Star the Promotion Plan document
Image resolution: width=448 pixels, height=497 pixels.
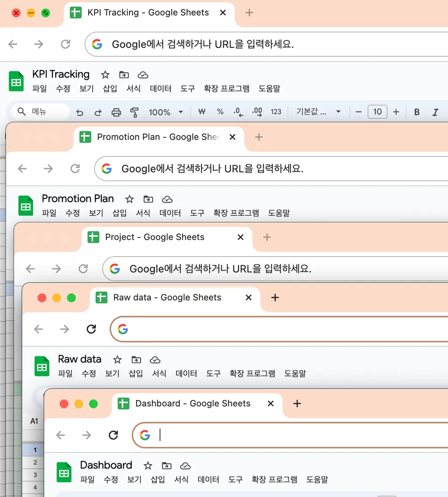click(129, 199)
